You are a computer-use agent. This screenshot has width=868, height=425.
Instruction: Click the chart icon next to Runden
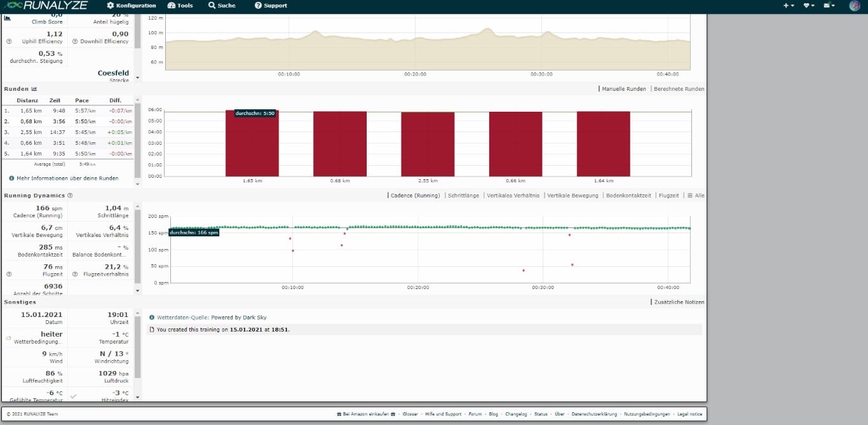click(x=34, y=90)
